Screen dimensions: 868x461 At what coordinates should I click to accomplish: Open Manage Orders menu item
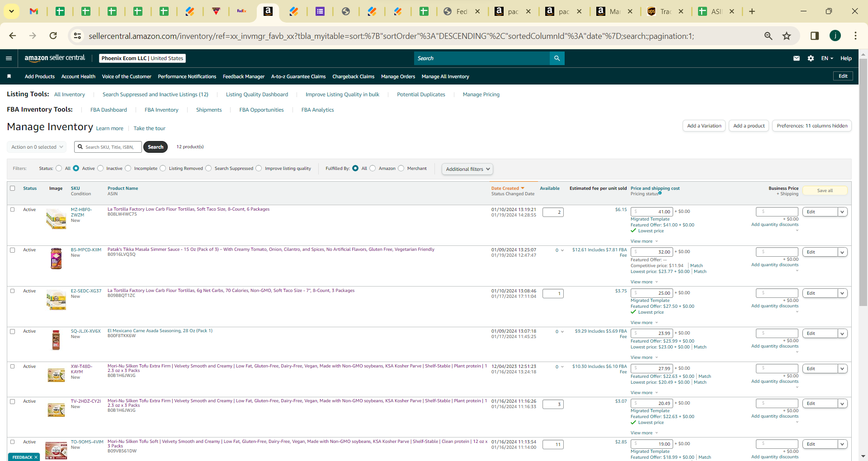point(398,76)
